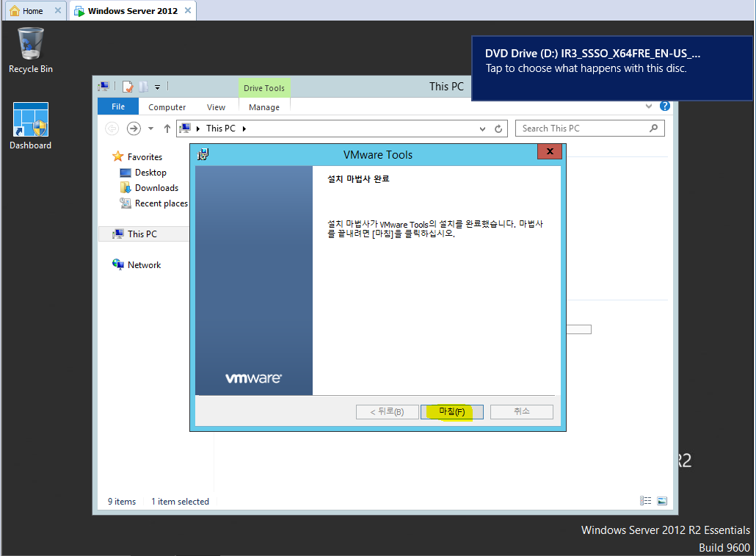The height and width of the screenshot is (556, 756).
Task: Close the Windows Server 2012 tab
Action: coord(188,10)
